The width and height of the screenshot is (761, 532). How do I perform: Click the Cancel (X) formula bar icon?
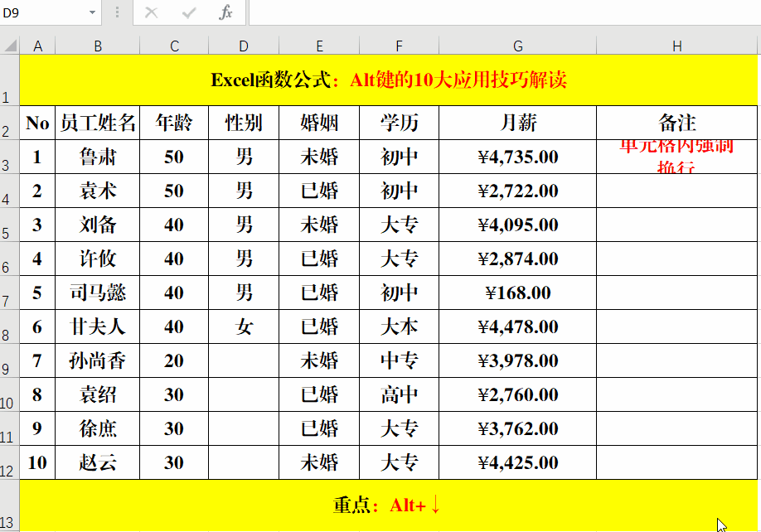152,12
